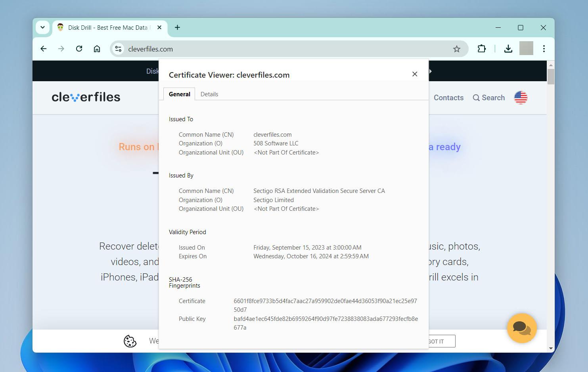Open Chrome three-dot menu
The height and width of the screenshot is (372, 588).
point(544,49)
